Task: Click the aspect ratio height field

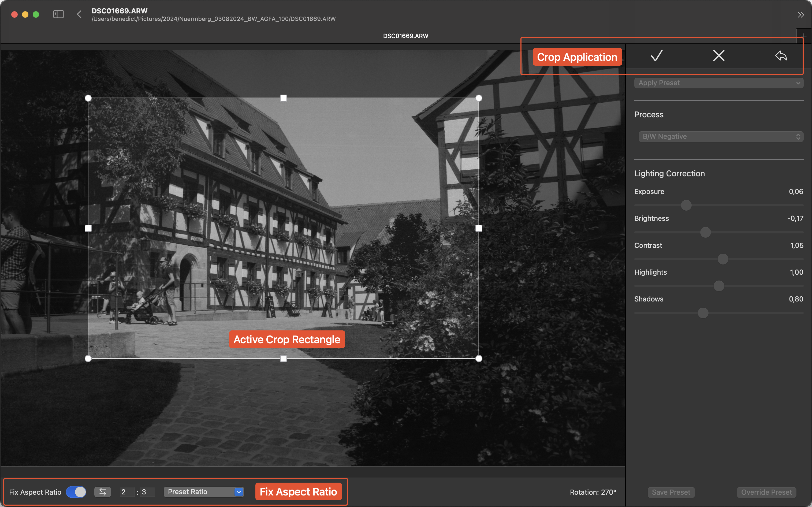Action: point(147,492)
